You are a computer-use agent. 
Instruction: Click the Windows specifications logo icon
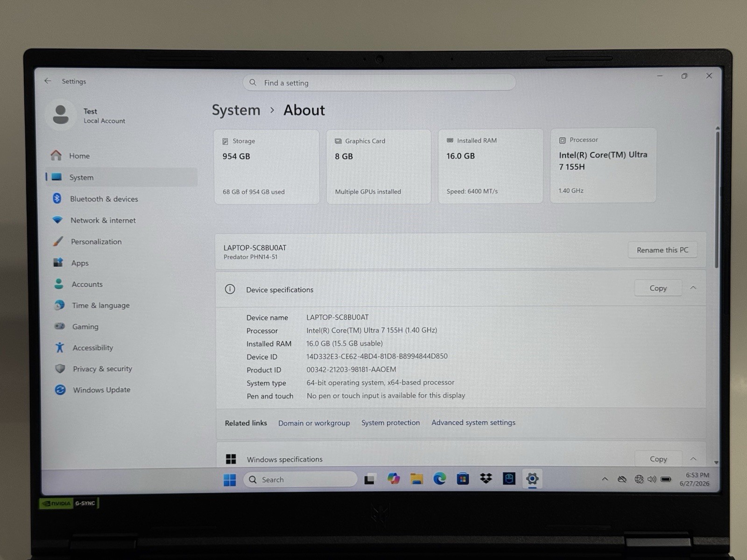point(231,459)
